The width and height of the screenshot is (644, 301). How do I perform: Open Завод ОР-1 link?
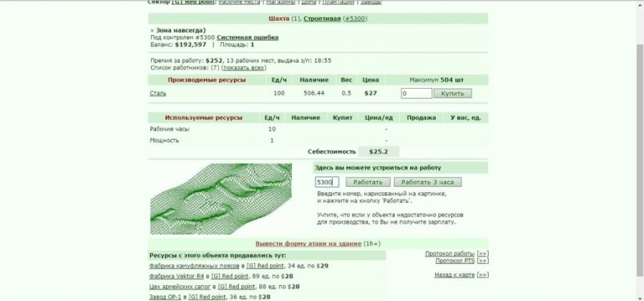[165, 297]
